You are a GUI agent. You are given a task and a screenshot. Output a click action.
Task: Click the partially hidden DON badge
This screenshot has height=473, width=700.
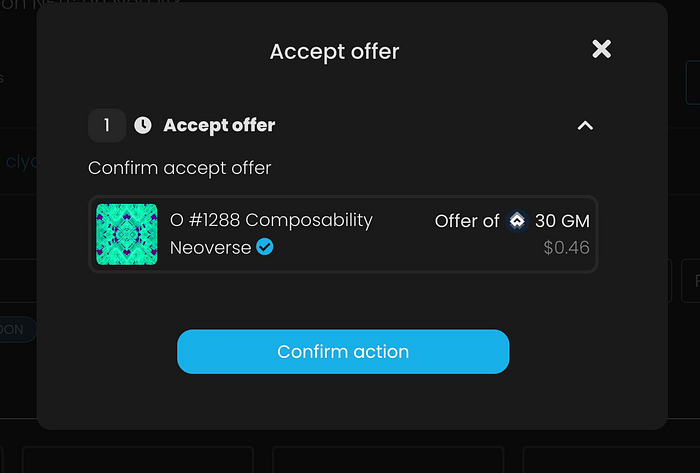coord(17,330)
